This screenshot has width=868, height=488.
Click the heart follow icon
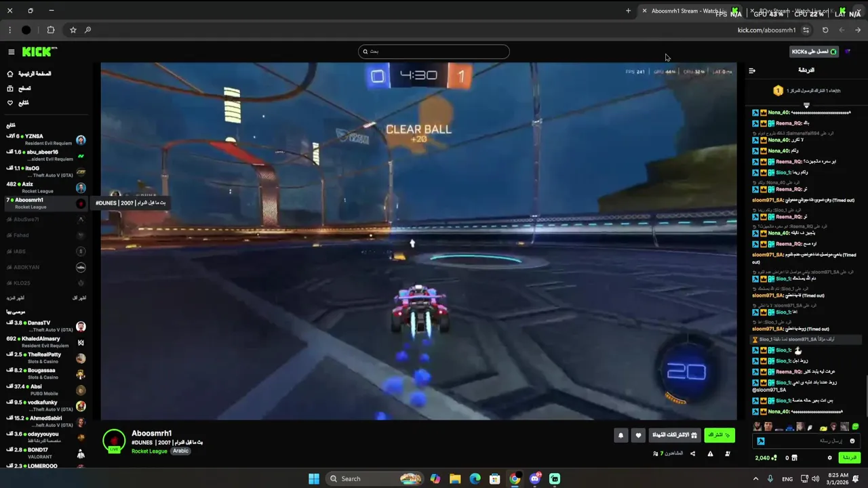(x=638, y=436)
